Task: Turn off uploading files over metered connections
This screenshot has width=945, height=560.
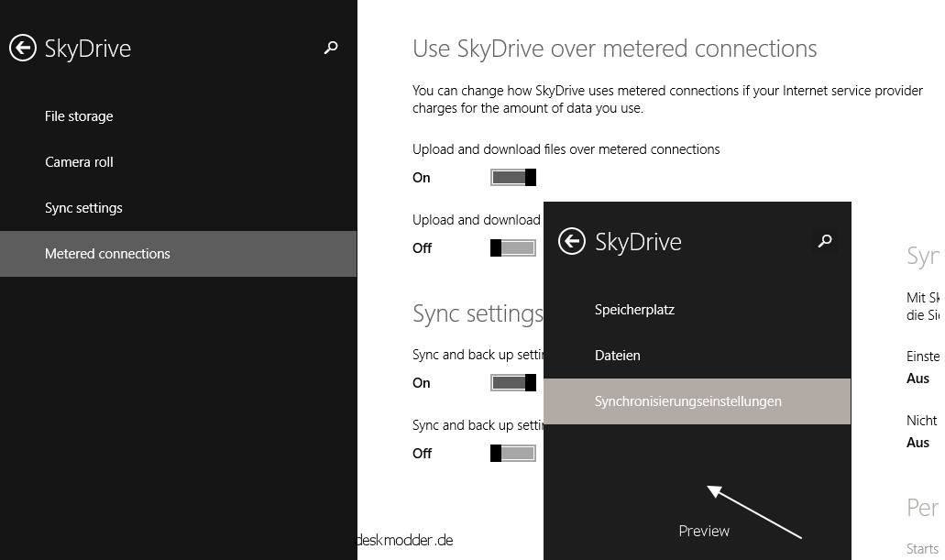Action: pos(513,177)
